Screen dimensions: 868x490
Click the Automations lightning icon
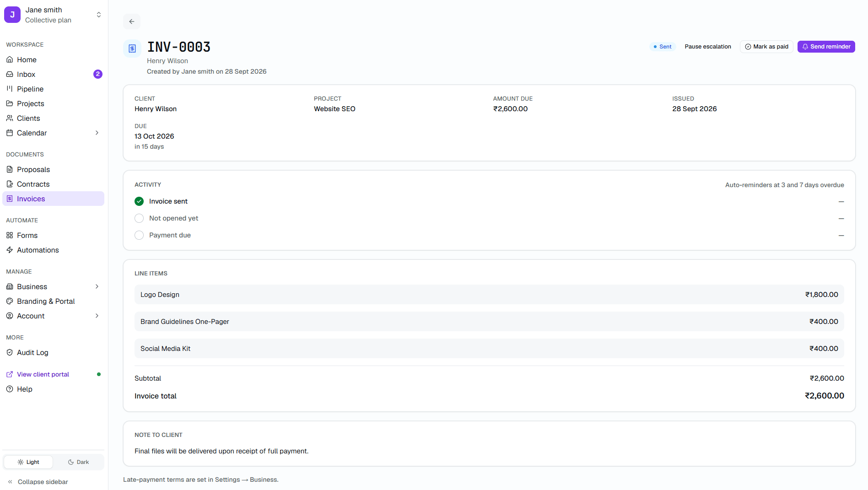(10, 250)
